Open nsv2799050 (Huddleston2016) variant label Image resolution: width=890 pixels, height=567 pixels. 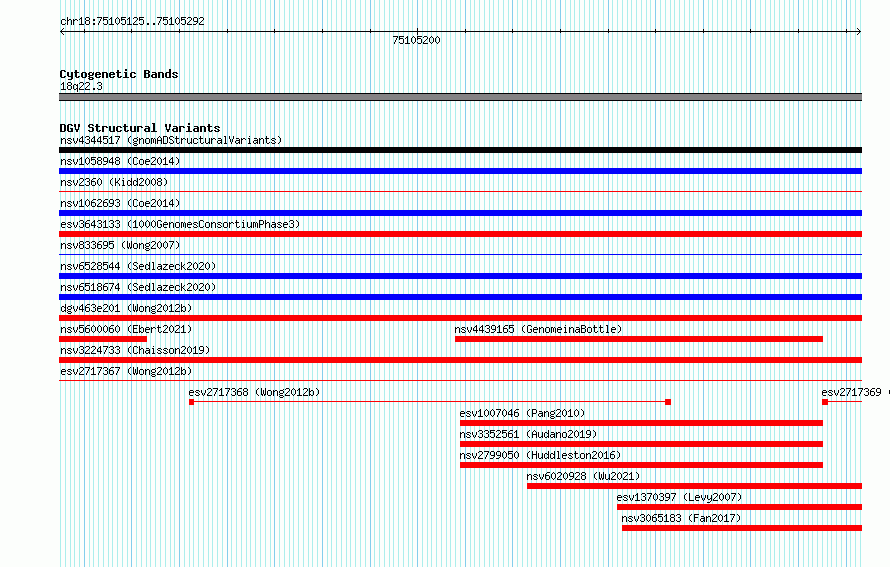click(540, 455)
